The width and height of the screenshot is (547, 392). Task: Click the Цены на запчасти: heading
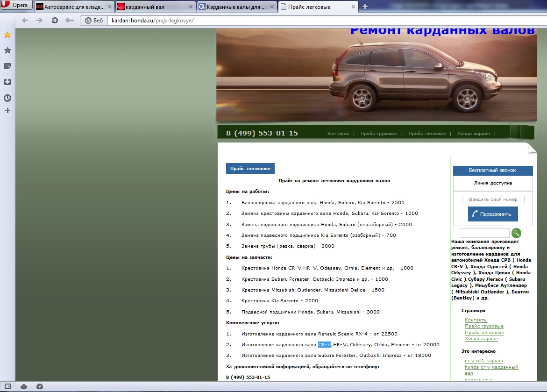(249, 257)
